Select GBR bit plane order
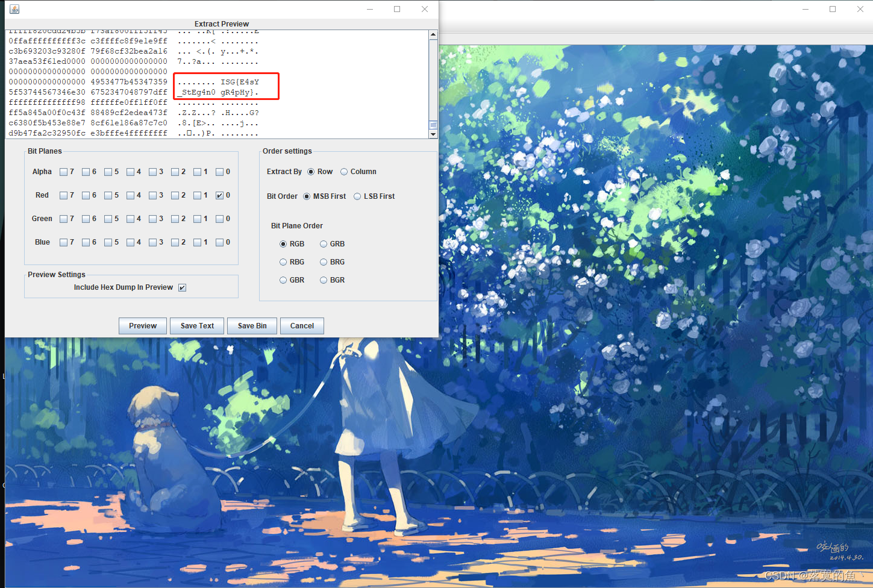This screenshot has height=588, width=873. [x=283, y=280]
